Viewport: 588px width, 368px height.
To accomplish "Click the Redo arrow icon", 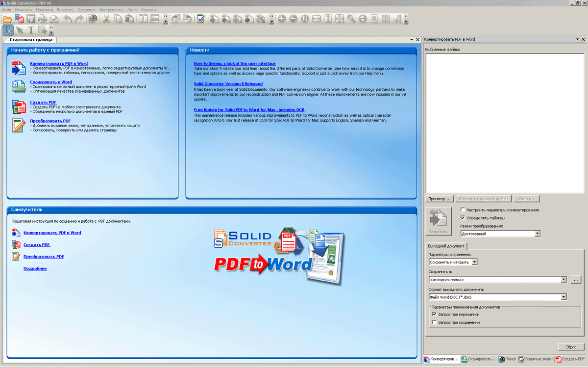I will click(79, 19).
